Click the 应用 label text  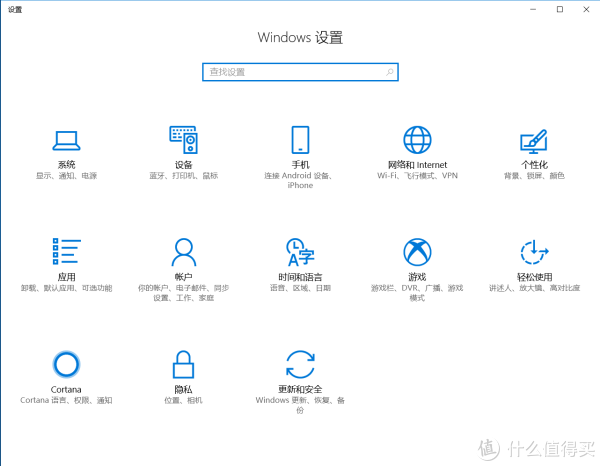(x=67, y=277)
